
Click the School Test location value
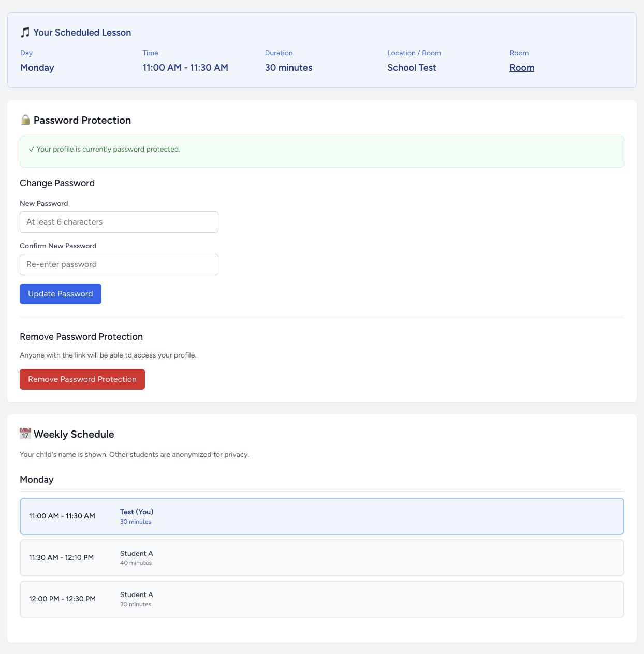click(412, 68)
